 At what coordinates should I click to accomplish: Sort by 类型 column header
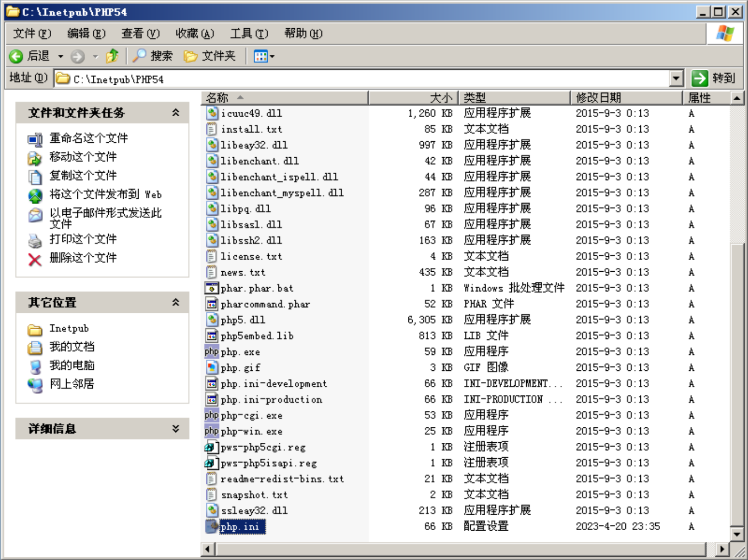(514, 98)
